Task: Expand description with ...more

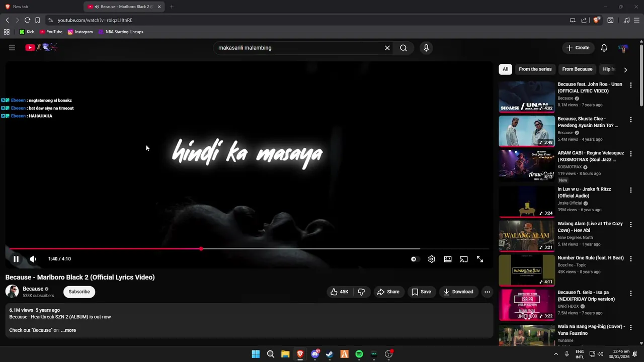Action: pyautogui.click(x=68, y=330)
